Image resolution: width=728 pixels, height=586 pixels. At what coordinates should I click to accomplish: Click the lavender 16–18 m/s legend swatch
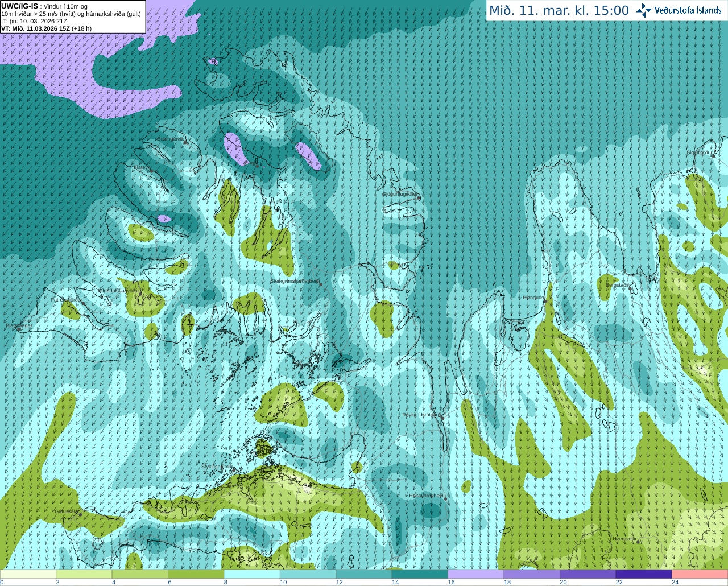[x=475, y=574]
